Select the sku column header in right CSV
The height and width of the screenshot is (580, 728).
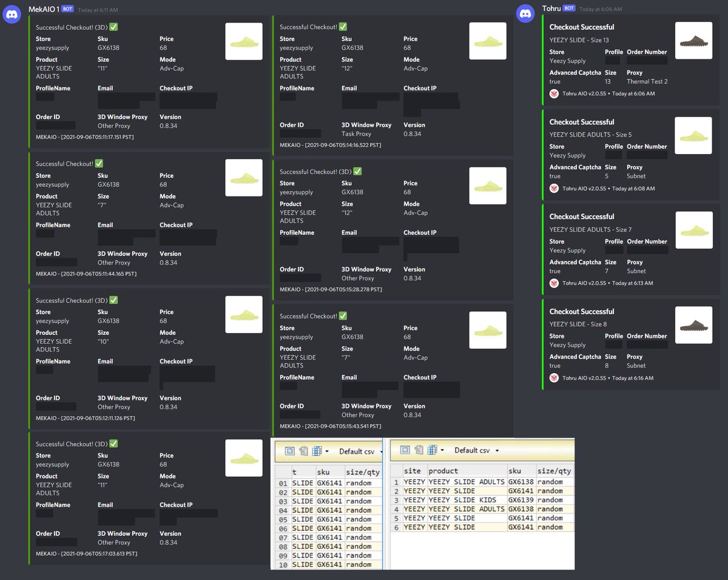tap(521, 471)
